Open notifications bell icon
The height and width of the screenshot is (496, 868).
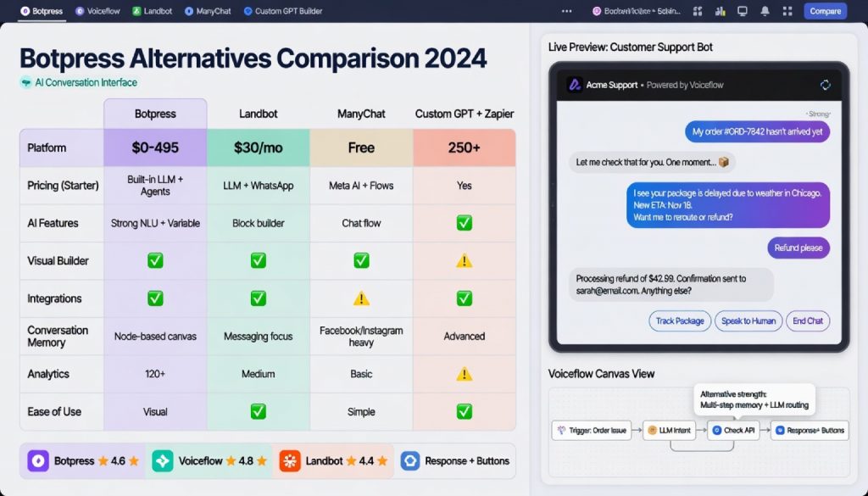pyautogui.click(x=765, y=11)
